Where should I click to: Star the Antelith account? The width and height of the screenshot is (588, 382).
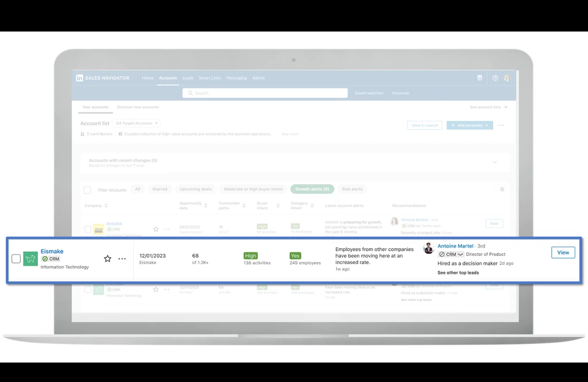tap(156, 229)
